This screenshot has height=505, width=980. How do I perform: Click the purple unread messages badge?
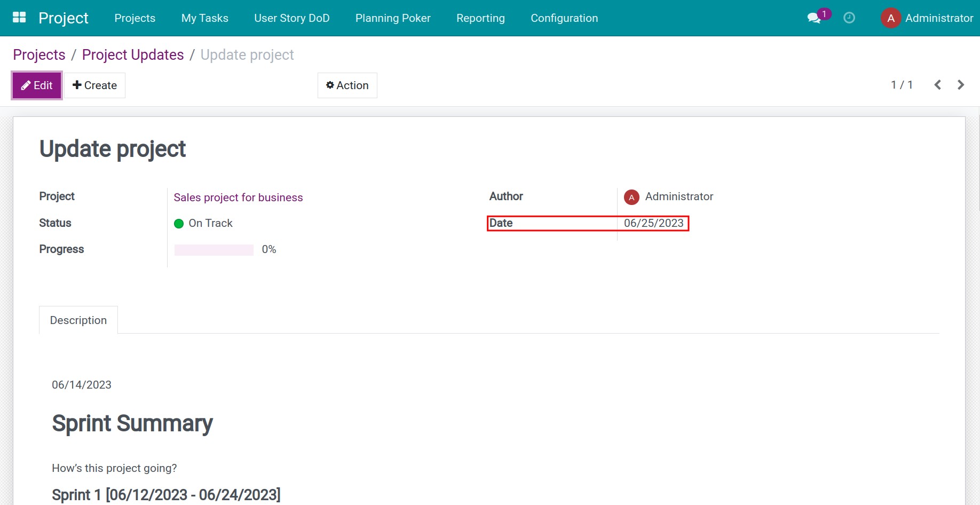click(825, 12)
